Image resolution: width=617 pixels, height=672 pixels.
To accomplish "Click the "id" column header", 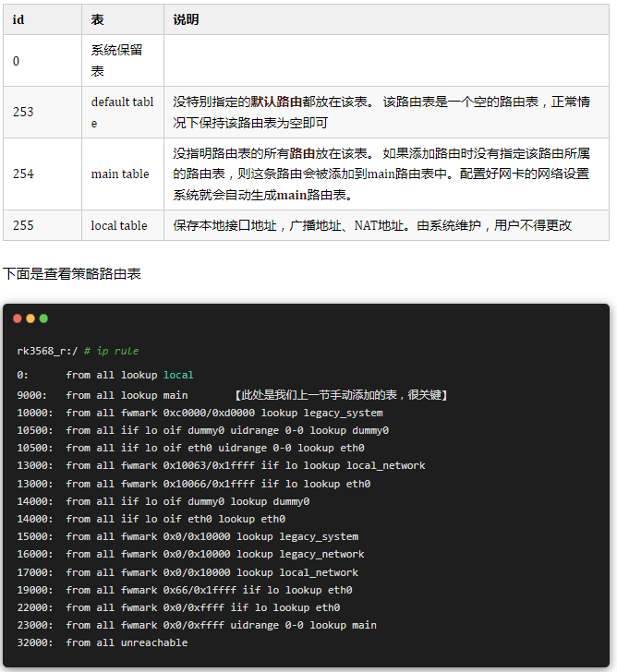I will 18,19.
